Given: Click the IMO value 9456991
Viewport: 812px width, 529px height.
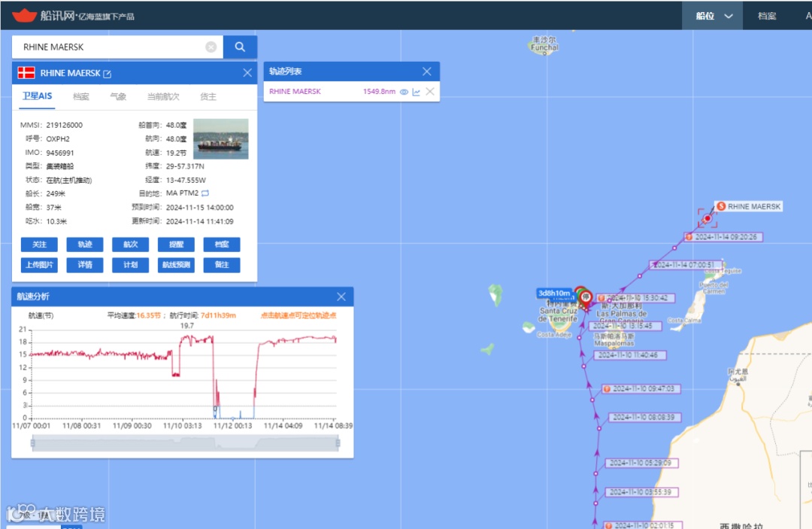Looking at the screenshot, I should click(x=60, y=153).
